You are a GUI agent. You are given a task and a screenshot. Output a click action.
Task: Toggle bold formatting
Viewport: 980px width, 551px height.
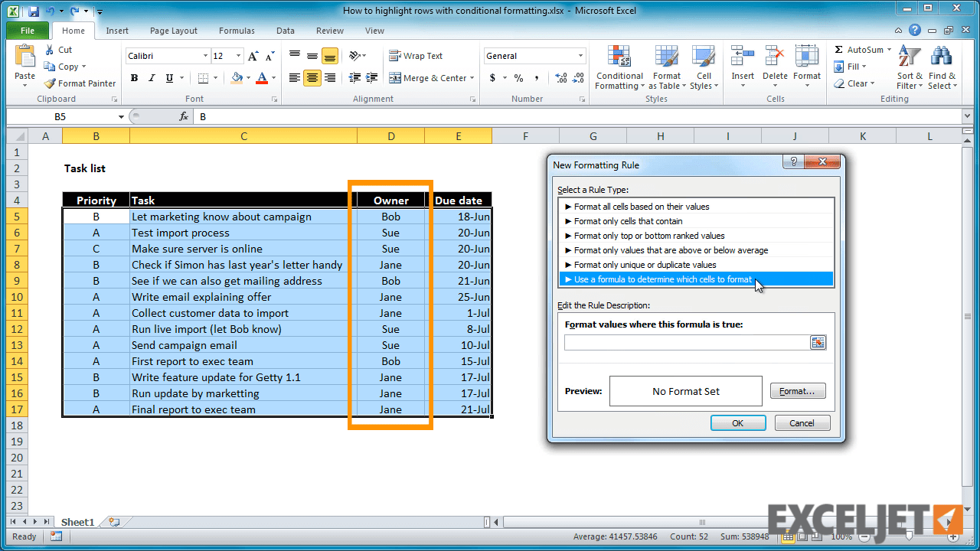coord(134,77)
